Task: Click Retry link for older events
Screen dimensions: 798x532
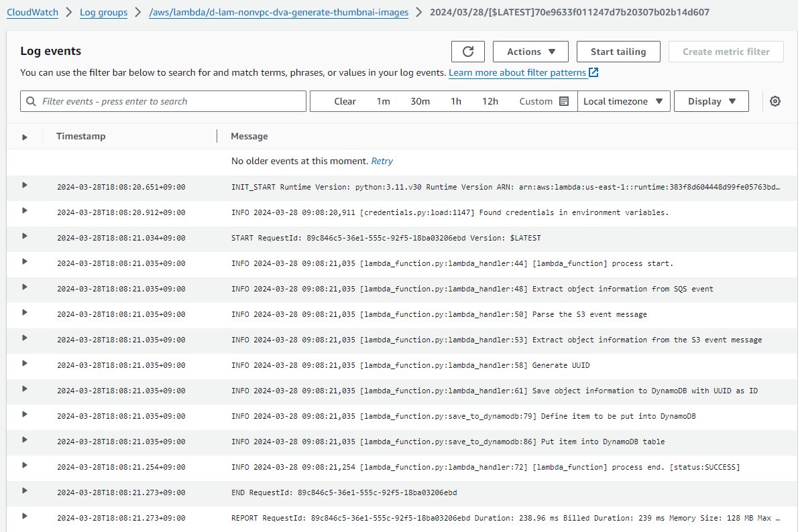Action: (x=382, y=161)
